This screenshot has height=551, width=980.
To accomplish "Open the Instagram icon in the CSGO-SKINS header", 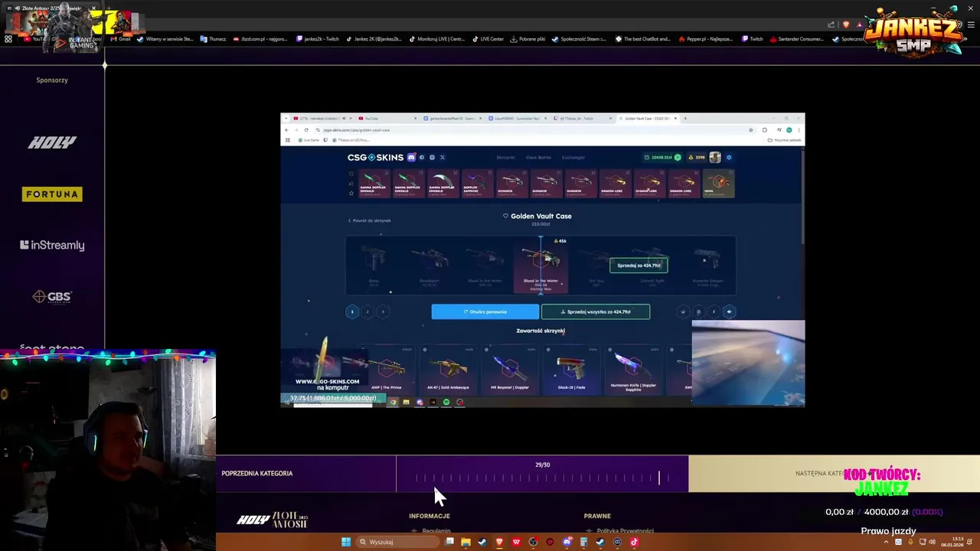I will click(432, 157).
